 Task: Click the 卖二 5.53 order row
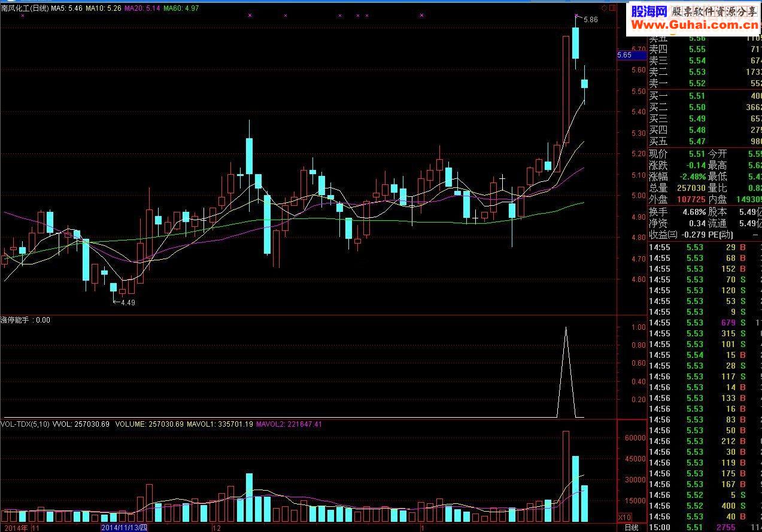705,72
